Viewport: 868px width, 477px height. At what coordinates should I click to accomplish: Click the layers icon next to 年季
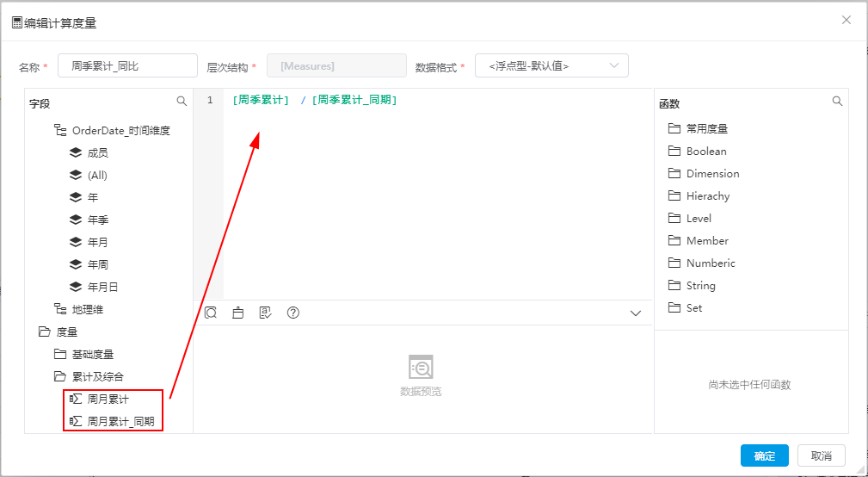pyautogui.click(x=76, y=220)
